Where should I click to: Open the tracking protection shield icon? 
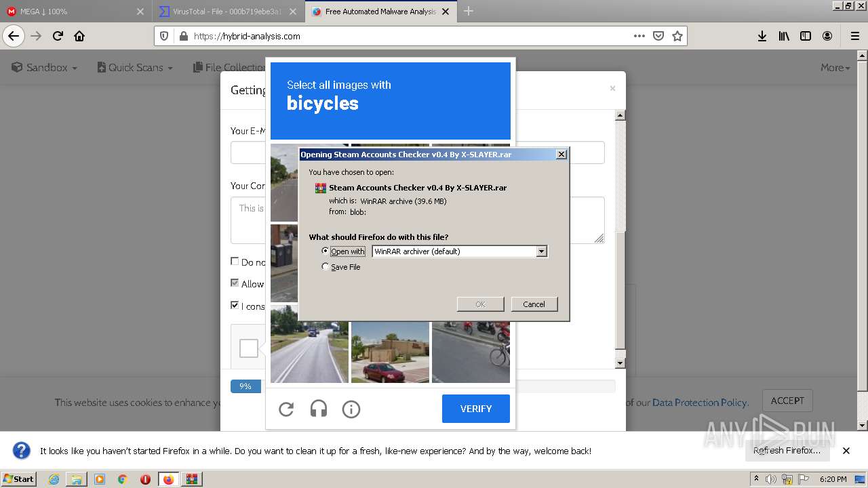pos(165,36)
